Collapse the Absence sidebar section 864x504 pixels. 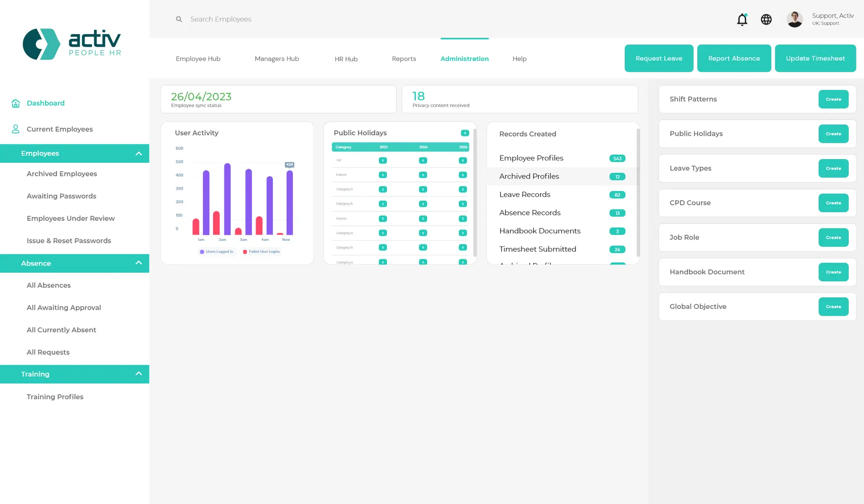point(139,263)
